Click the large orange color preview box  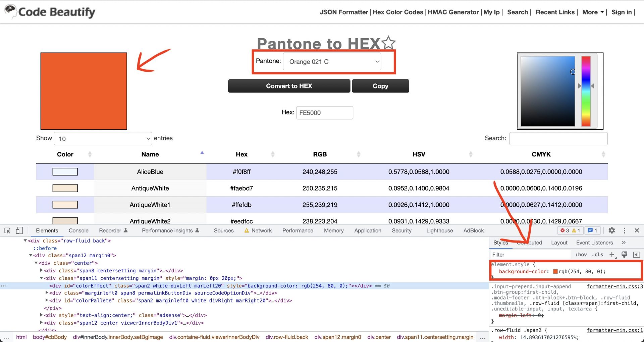click(84, 91)
